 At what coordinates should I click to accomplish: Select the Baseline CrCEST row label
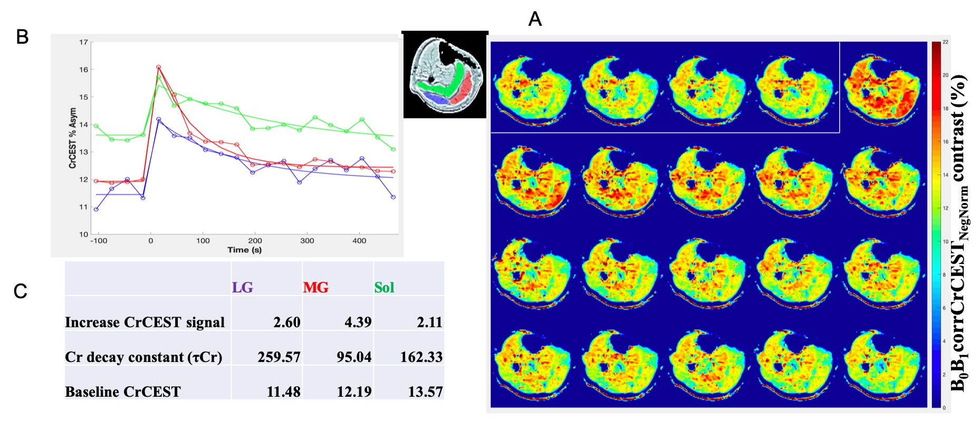(x=123, y=392)
